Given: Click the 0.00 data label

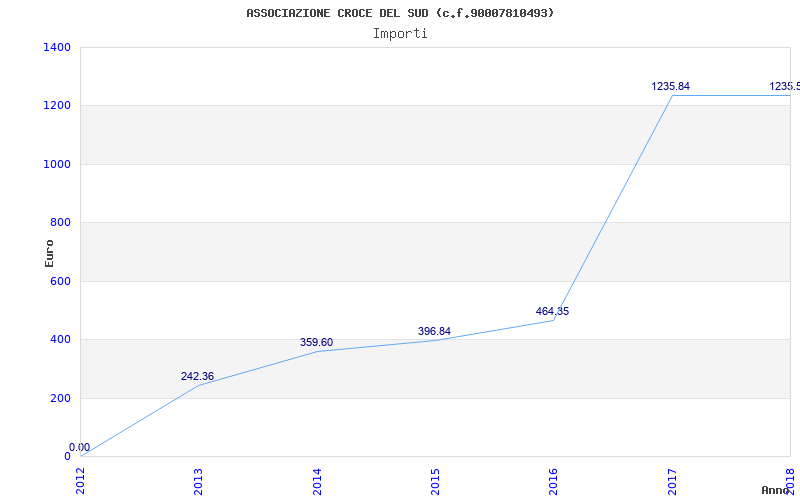Looking at the screenshot, I should pos(80,447).
